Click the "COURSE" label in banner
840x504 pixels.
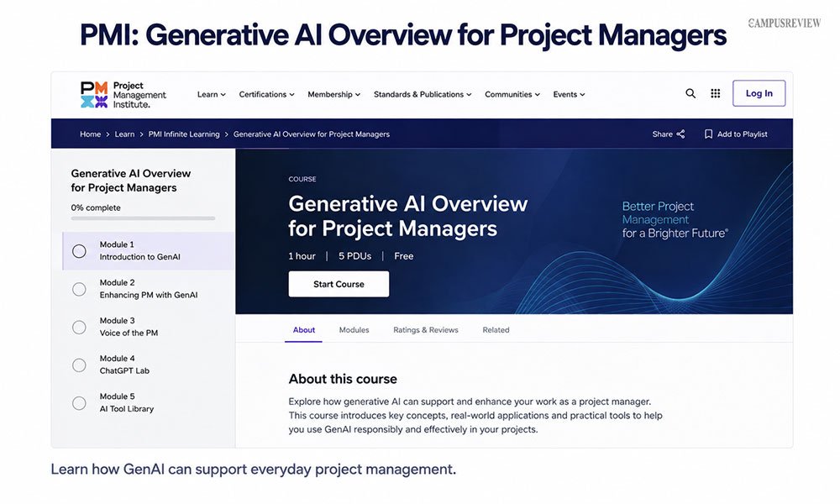(302, 179)
